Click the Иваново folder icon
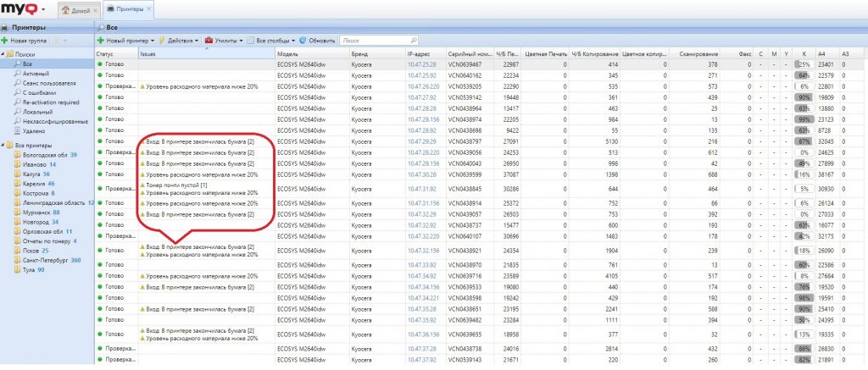This screenshot has width=868, height=370. [18, 164]
